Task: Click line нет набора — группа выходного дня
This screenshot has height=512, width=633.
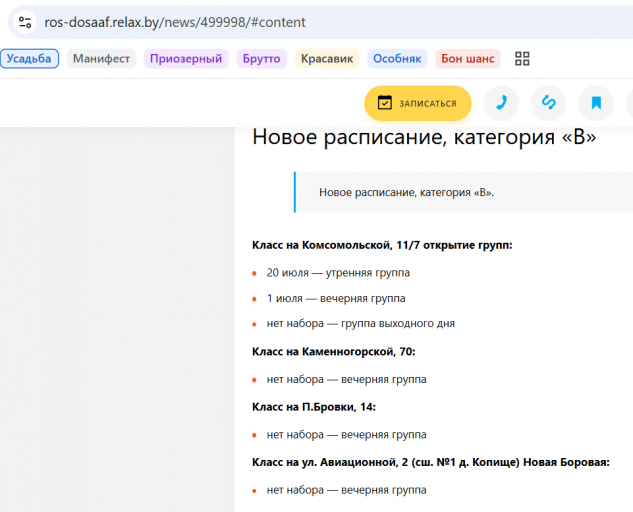Action: [x=361, y=323]
